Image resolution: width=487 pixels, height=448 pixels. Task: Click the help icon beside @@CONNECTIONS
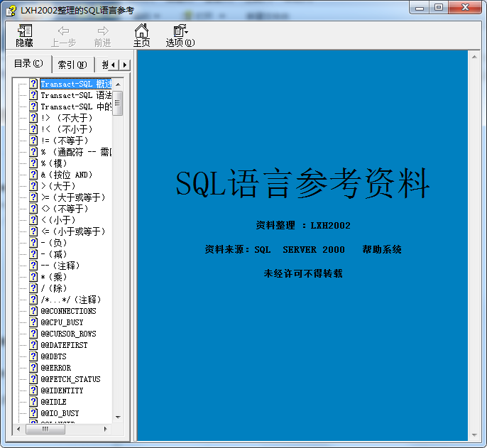(x=33, y=311)
